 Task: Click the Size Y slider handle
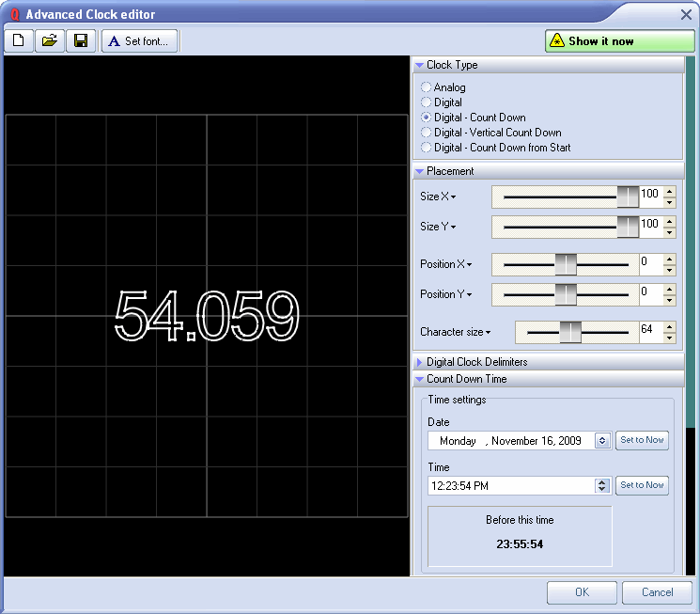click(x=627, y=227)
